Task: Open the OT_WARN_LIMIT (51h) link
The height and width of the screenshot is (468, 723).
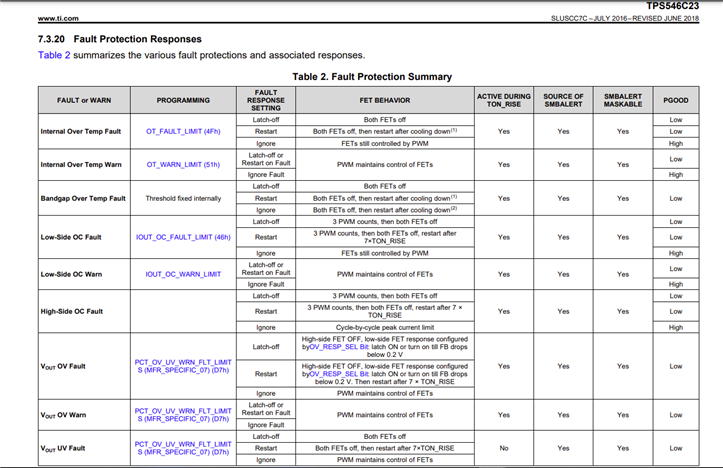Action: (x=183, y=165)
